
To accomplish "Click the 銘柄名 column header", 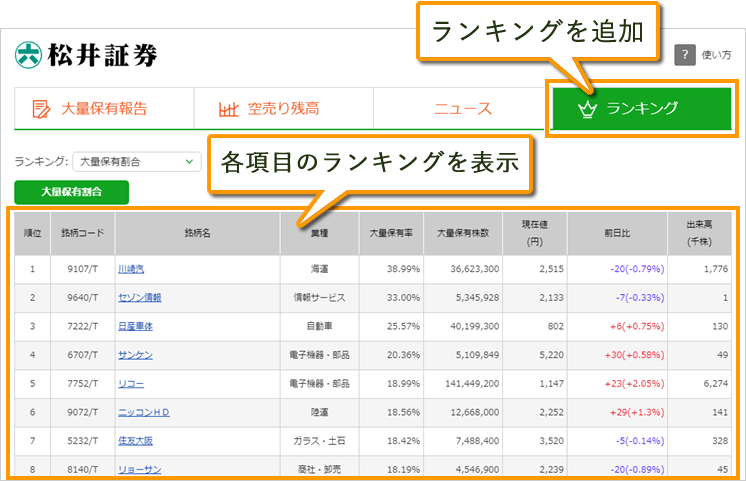I will (x=197, y=233).
